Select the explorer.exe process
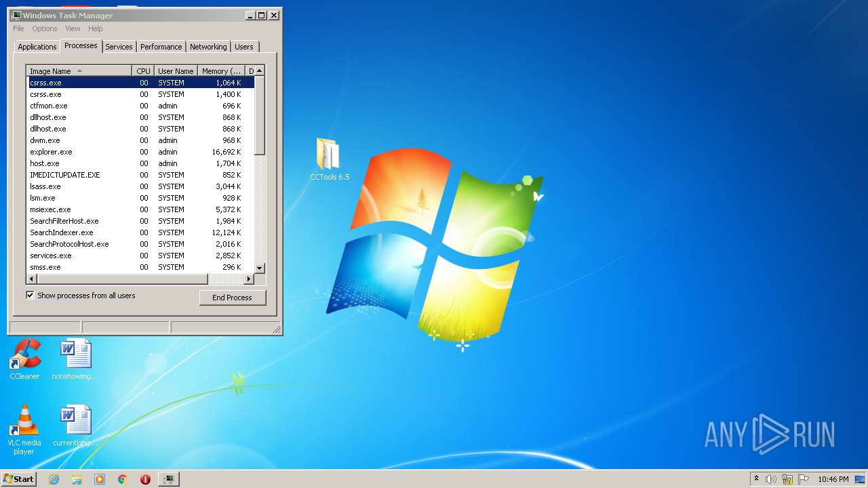868x488 pixels. (141, 152)
